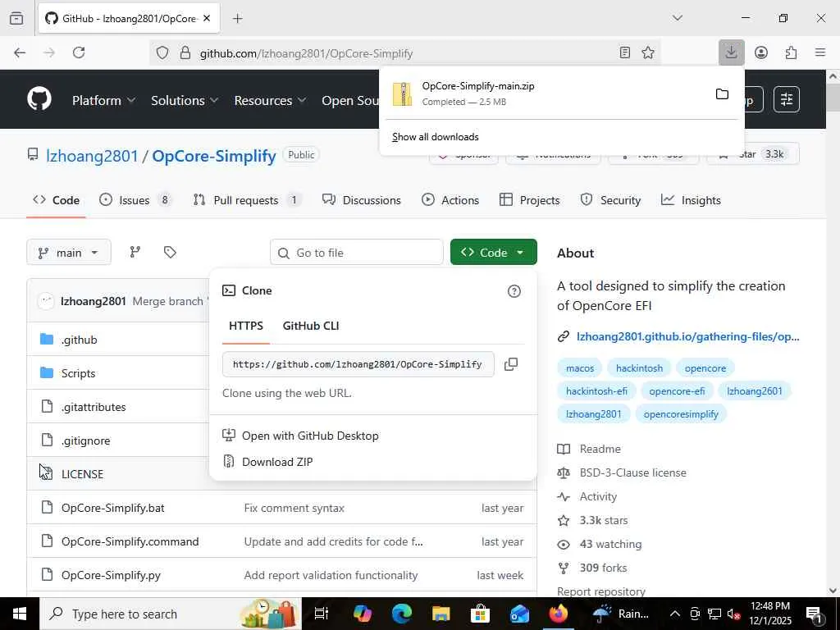Open BSD-3-Clause license link
The image size is (840, 630).
pyautogui.click(x=632, y=472)
